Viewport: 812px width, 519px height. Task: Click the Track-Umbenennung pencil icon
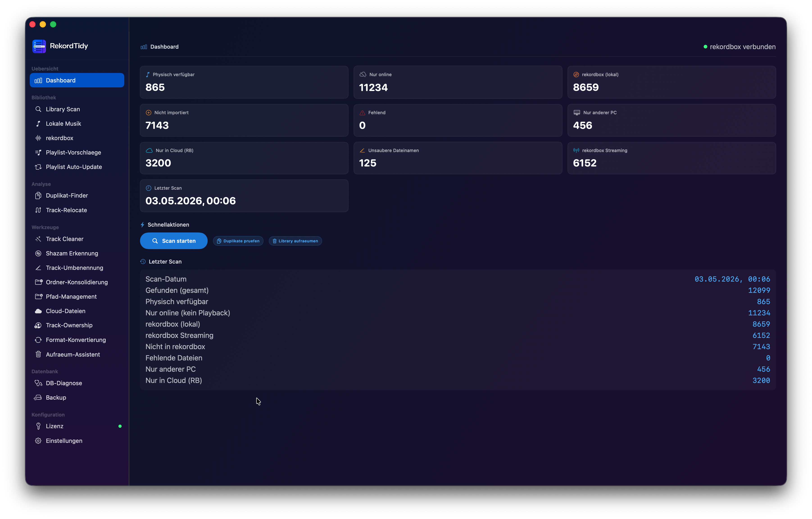[x=39, y=268]
